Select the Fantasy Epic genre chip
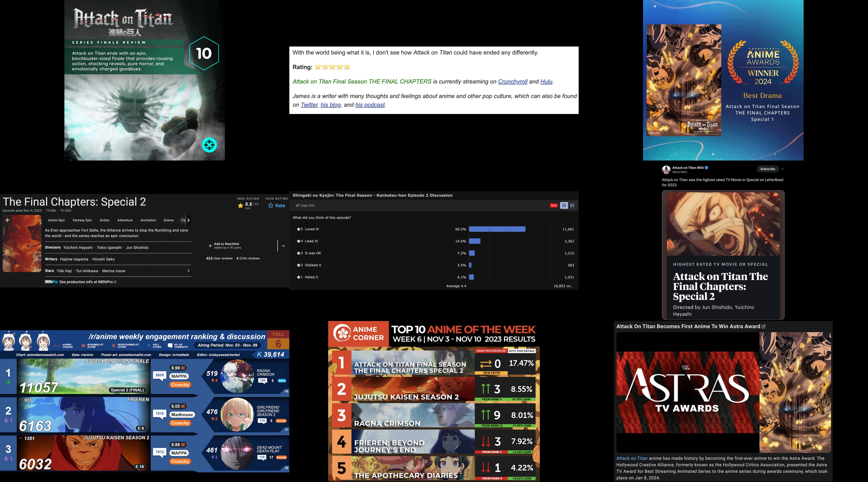The height and width of the screenshot is (482, 868). 82,220
